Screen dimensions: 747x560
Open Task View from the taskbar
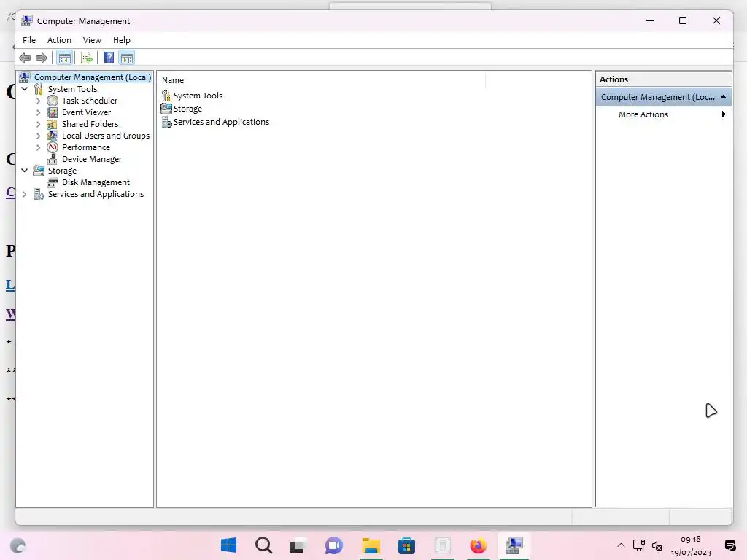(x=298, y=545)
